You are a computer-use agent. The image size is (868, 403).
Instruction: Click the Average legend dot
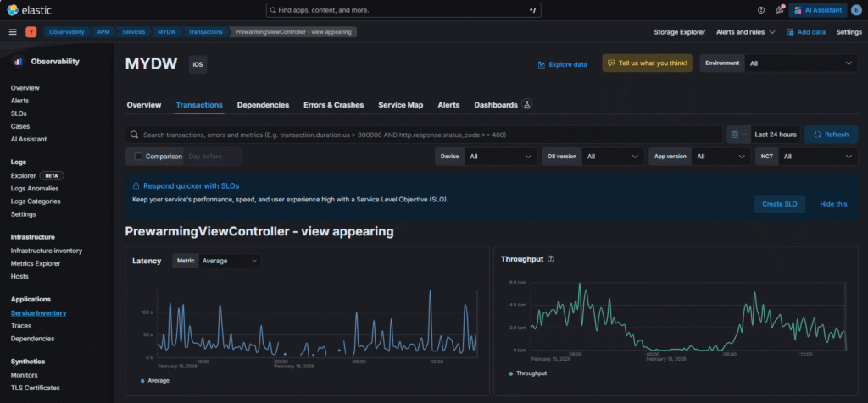(142, 381)
